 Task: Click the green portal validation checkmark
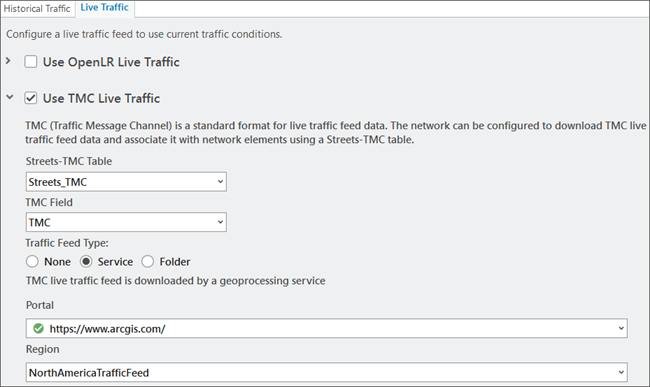click(39, 329)
